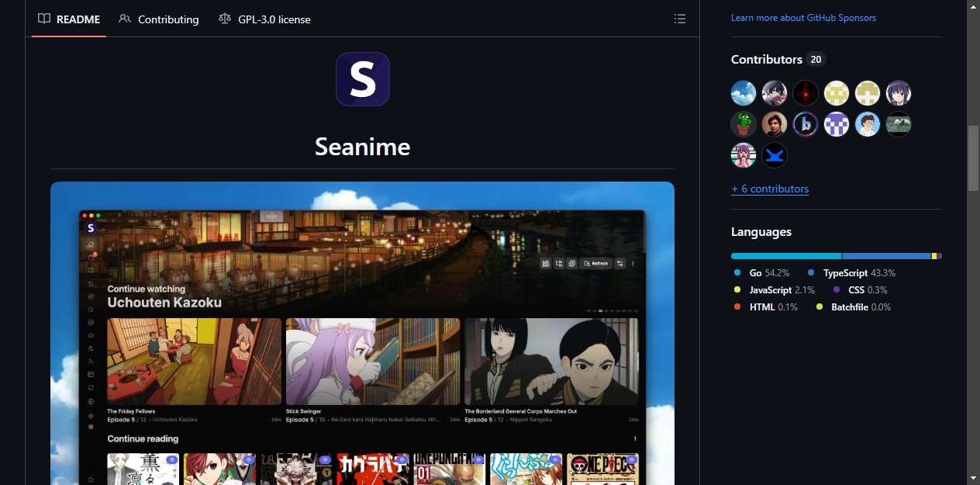
Task: Open the dark-haired anime boy contributor avatar
Action: coord(775,93)
